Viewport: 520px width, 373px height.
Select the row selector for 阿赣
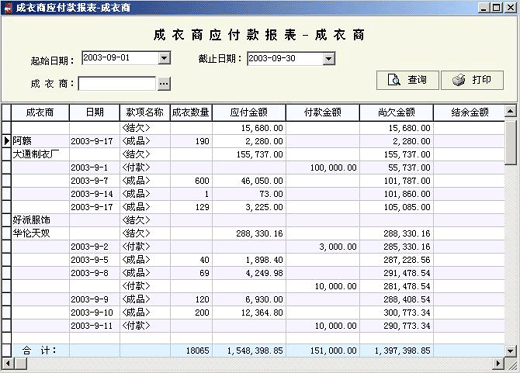[x=7, y=141]
